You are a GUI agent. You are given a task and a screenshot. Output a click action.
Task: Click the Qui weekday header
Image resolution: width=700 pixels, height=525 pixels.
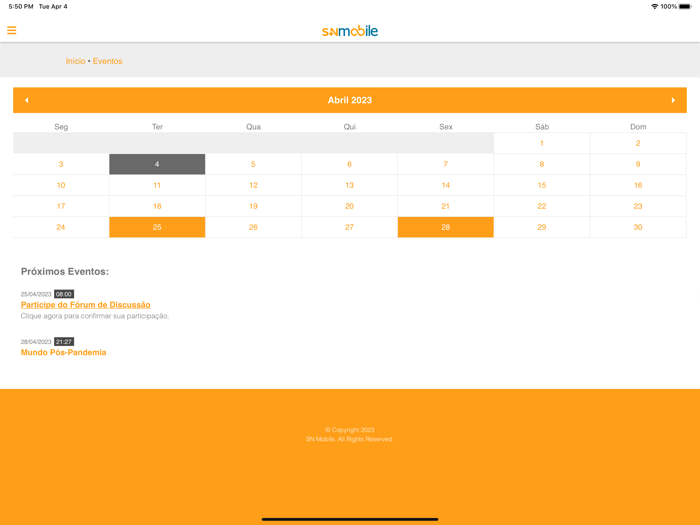click(350, 127)
